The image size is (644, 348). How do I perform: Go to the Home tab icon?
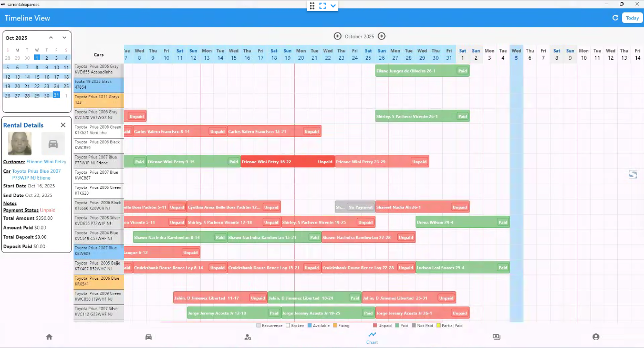click(49, 337)
